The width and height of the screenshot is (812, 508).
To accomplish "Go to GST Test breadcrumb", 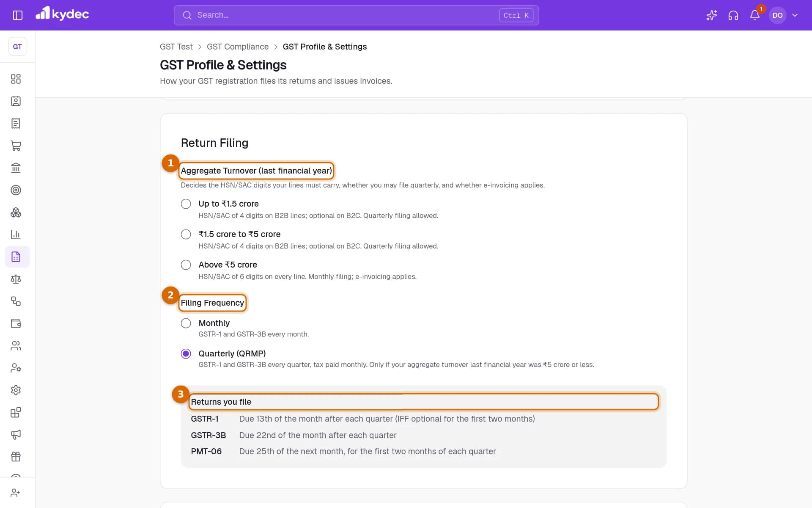I will [x=176, y=47].
